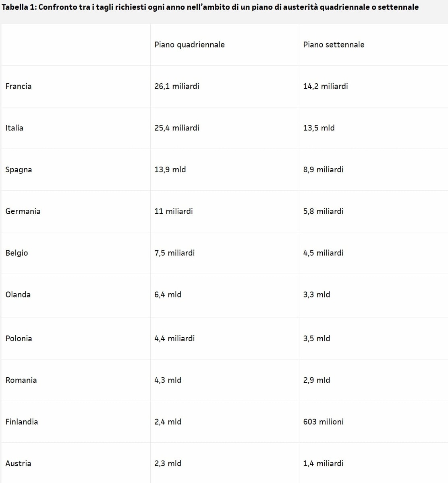Select the "Piano quadriennale" column header
The height and width of the screenshot is (483, 448).
tap(189, 45)
